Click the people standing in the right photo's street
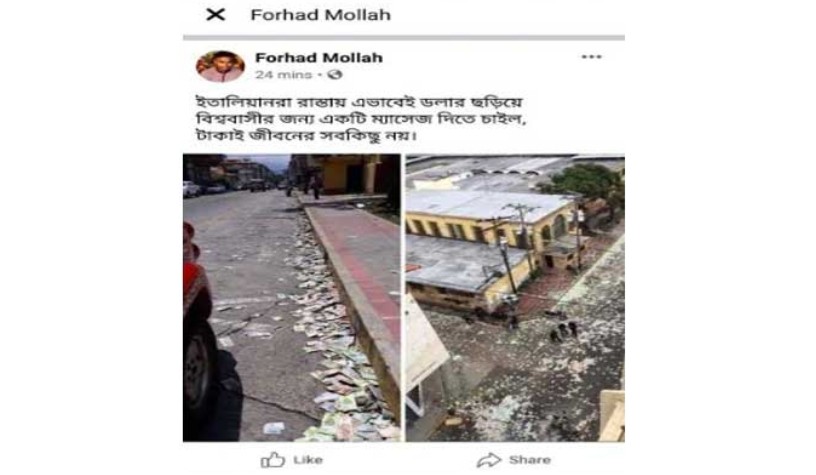Image resolution: width=816 pixels, height=475 pixels. click(564, 332)
